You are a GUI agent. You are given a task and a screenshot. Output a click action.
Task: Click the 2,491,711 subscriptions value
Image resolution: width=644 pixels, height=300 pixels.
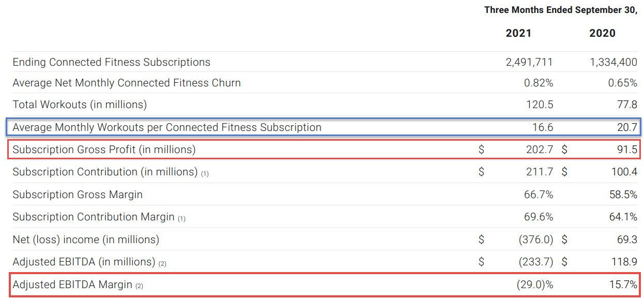(529, 62)
